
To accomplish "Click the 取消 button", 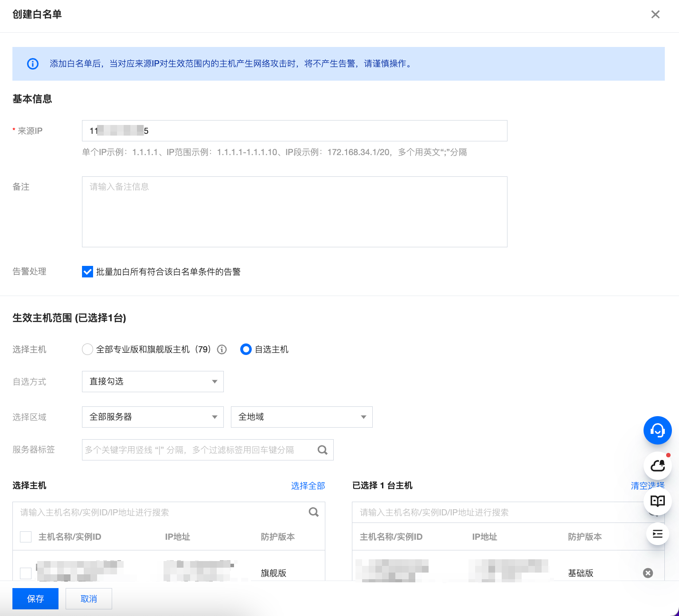I will click(89, 599).
